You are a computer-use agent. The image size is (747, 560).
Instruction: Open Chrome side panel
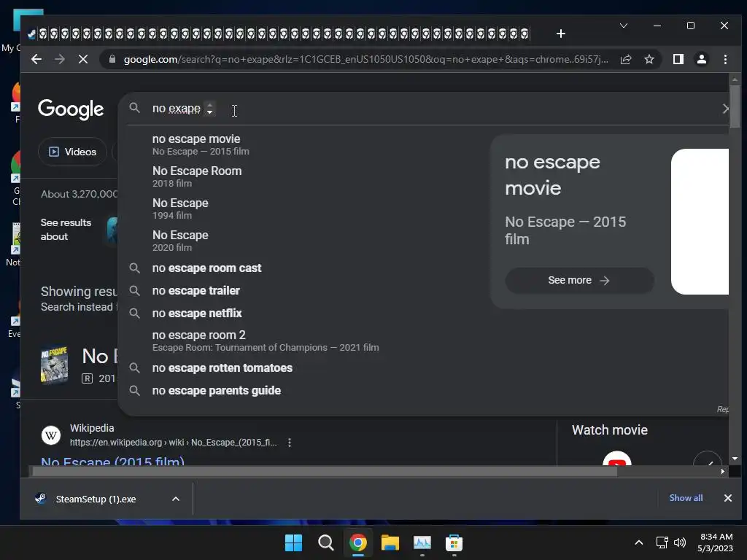point(678,59)
